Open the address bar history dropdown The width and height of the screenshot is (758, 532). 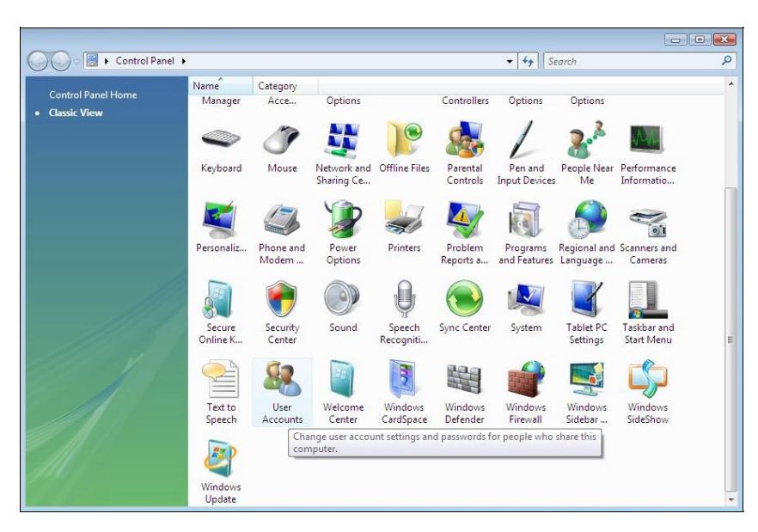point(510,61)
